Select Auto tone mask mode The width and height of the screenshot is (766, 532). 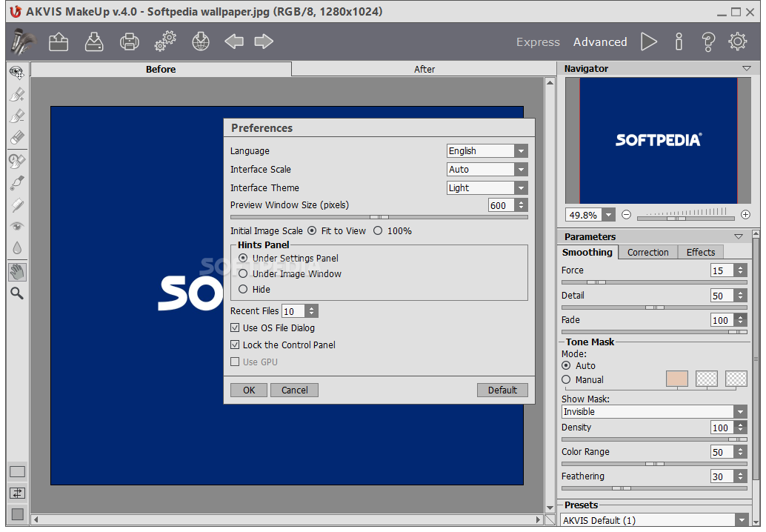click(566, 365)
